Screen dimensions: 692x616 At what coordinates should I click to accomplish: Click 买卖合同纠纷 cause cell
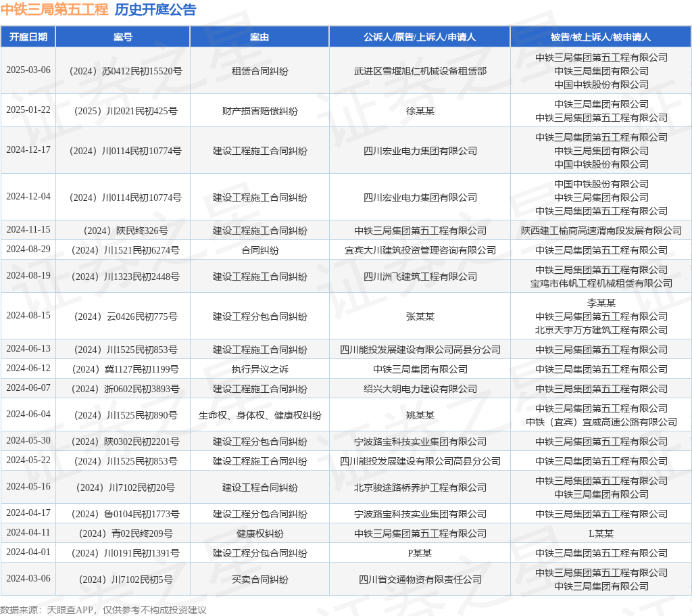(260, 579)
